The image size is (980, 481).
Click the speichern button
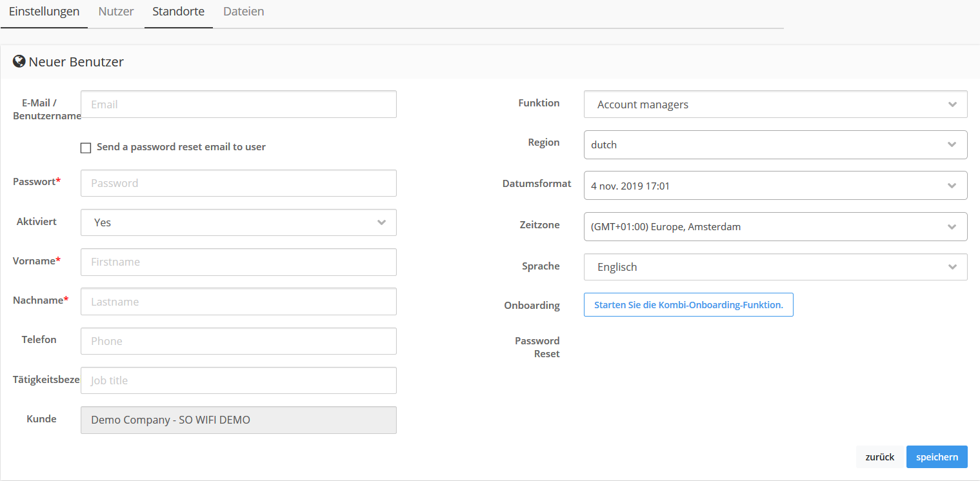coord(937,456)
